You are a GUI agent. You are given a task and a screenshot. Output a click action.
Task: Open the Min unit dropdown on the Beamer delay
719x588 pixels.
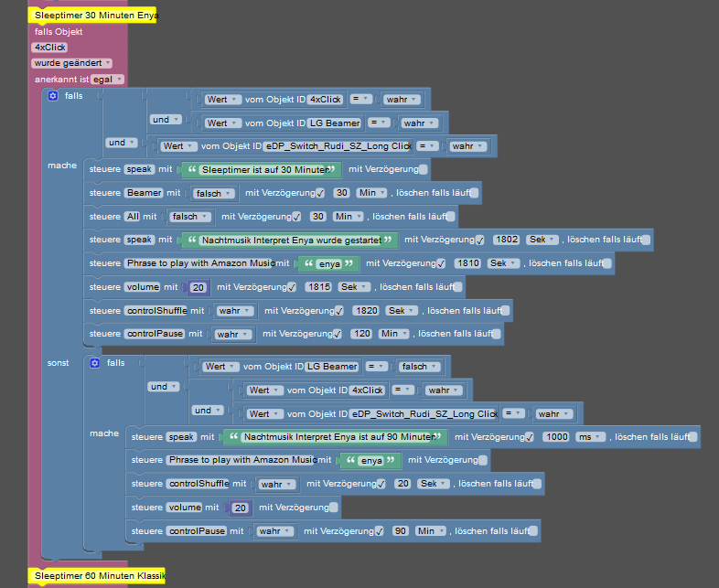pos(371,193)
